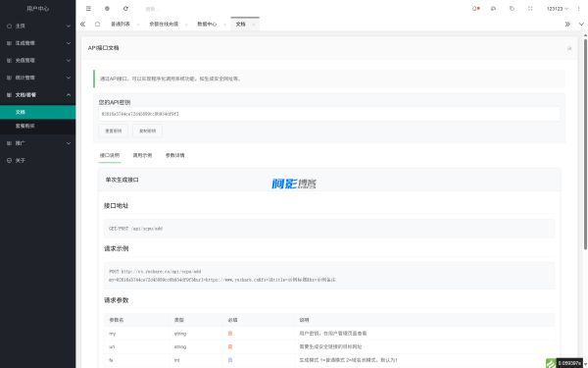The image size is (588, 368).
Task: Open 套餐购买 in the sidebar submenu
Action: click(37, 127)
